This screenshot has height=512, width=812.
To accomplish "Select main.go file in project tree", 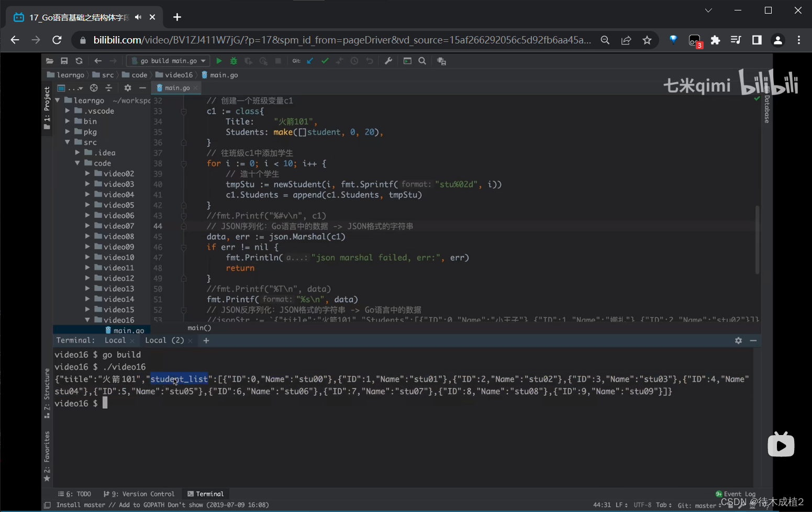I will (x=125, y=330).
